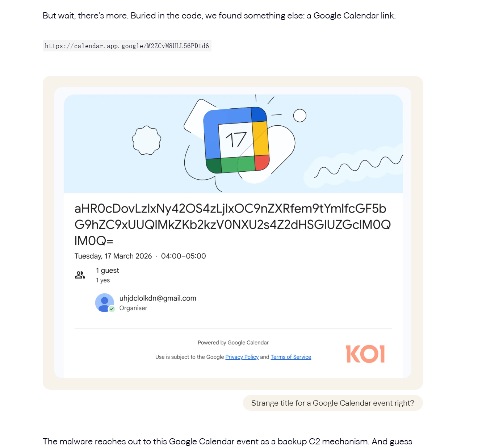
Task: Click the organiser's blue avatar icon
Action: tap(104, 302)
